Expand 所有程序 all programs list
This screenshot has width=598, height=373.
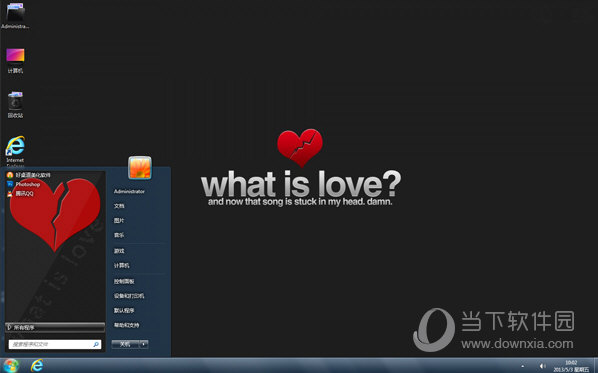click(55, 327)
